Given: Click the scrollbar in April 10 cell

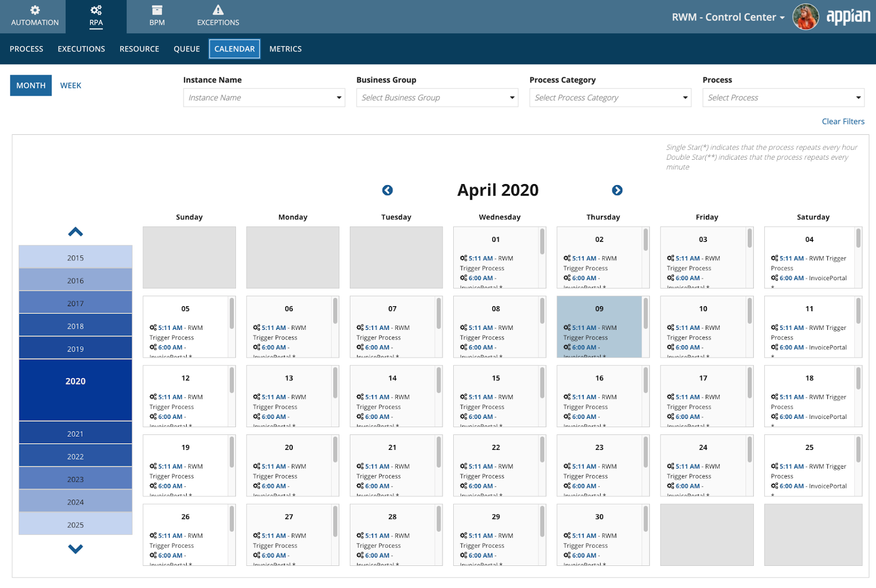Looking at the screenshot, I should pyautogui.click(x=749, y=311).
